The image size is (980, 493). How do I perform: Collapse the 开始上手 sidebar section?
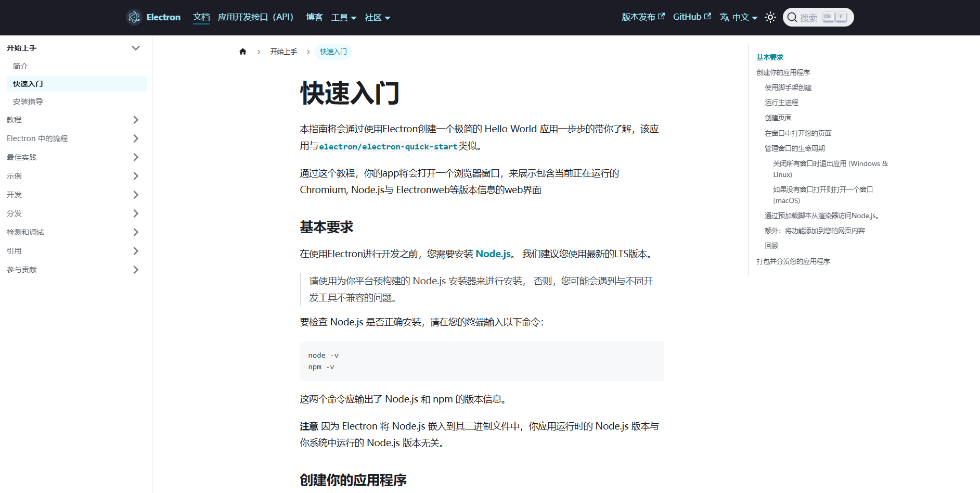point(136,48)
